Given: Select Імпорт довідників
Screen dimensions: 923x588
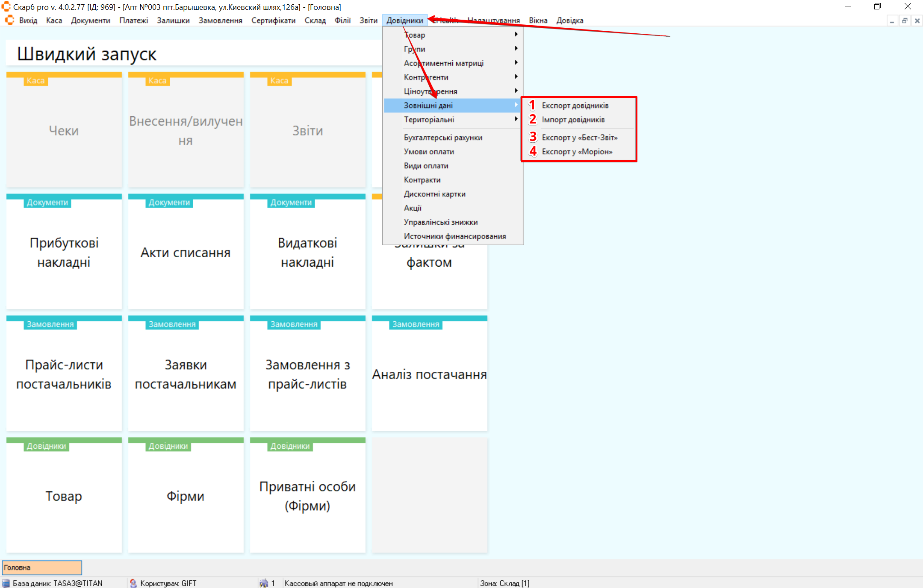Looking at the screenshot, I should [579, 119].
